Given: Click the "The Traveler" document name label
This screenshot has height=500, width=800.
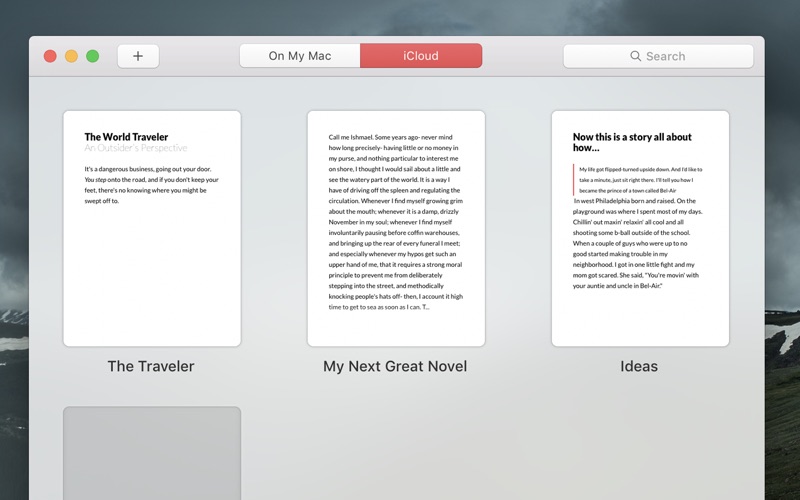Looking at the screenshot, I should point(151,366).
